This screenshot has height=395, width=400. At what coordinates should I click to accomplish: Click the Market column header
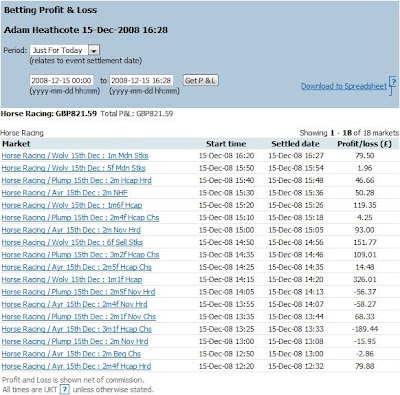click(x=16, y=144)
